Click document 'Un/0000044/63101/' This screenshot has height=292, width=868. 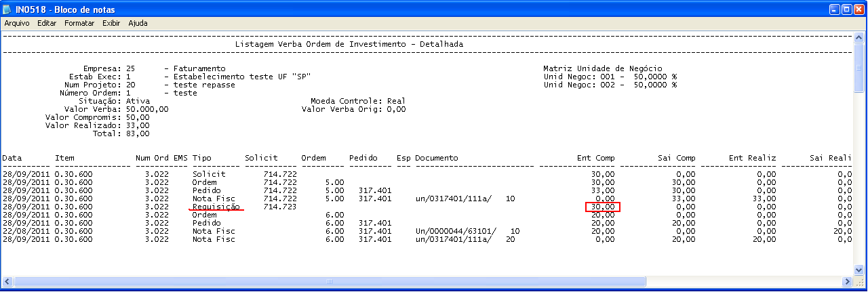click(456, 231)
